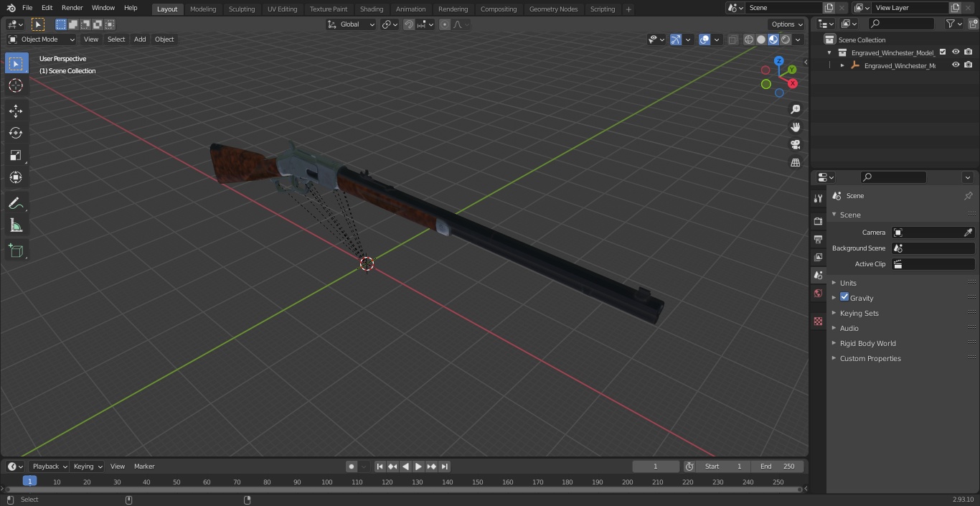Open the viewport Options dropdown
The width and height of the screenshot is (980, 506).
coord(787,24)
